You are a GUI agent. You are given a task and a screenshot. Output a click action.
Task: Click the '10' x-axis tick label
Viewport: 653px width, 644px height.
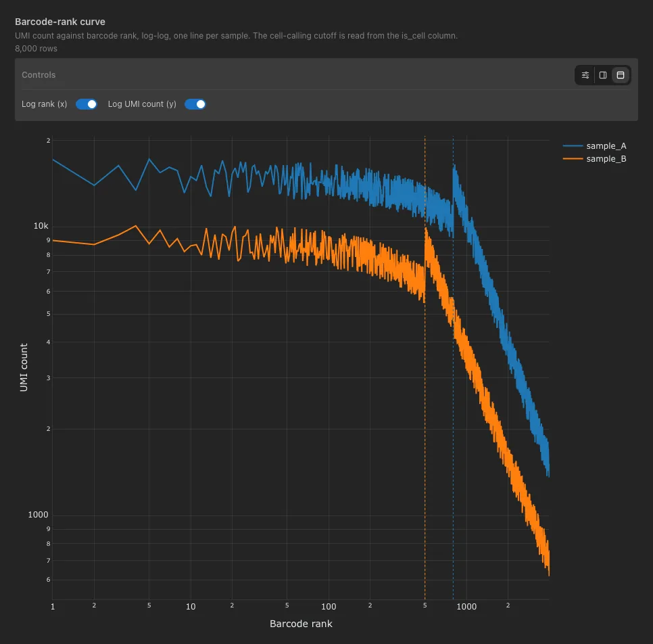(x=191, y=607)
